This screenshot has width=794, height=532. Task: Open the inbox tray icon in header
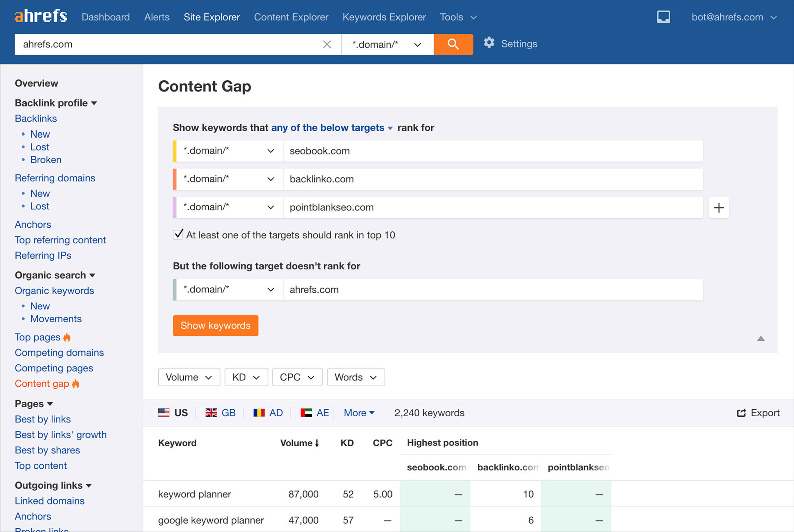click(x=663, y=17)
